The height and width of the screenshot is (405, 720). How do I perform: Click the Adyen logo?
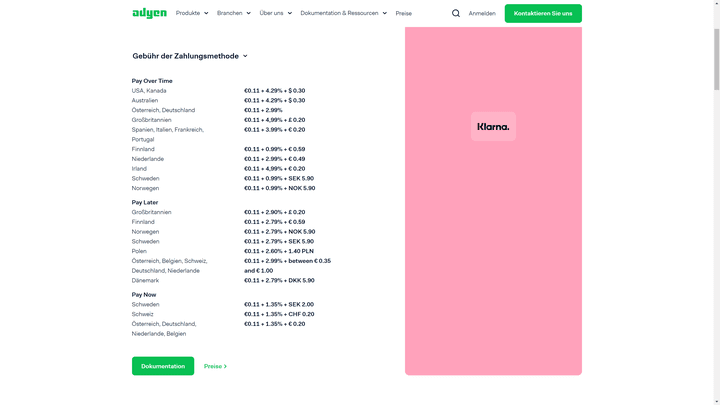coord(149,13)
